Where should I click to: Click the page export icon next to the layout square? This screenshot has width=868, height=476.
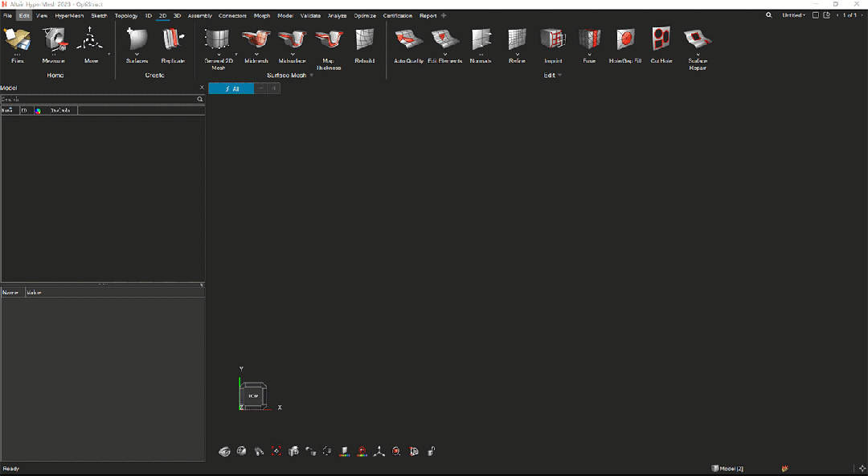[826, 15]
